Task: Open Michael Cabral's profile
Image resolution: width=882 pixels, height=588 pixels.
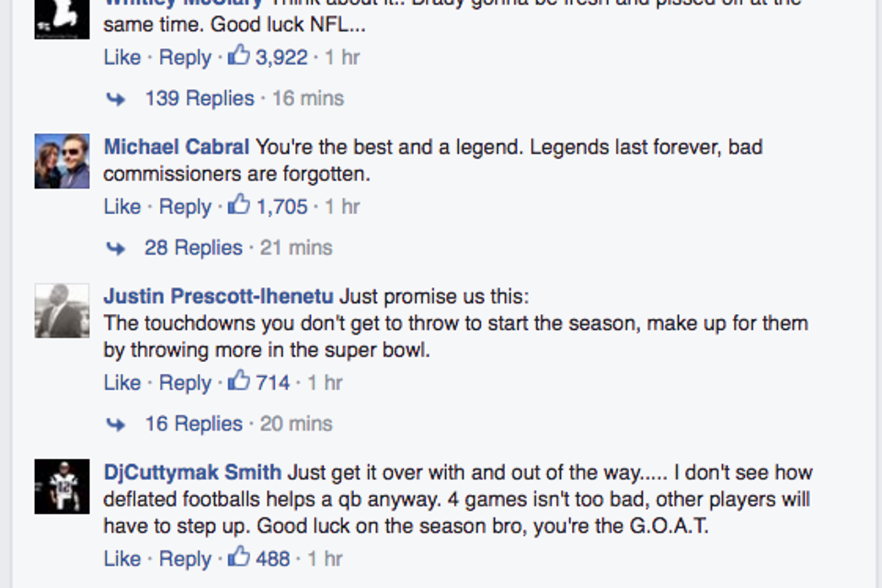Action: click(176, 146)
